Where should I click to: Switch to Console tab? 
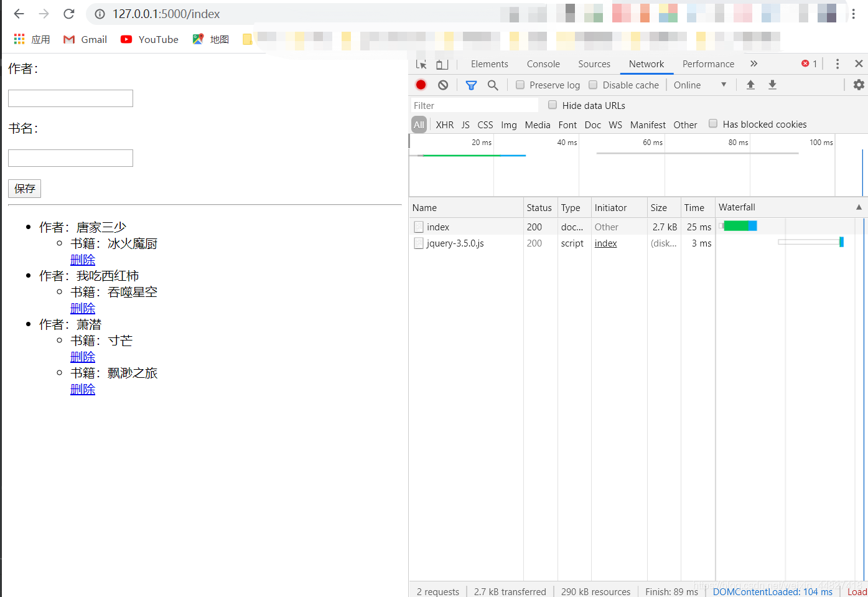(x=543, y=63)
